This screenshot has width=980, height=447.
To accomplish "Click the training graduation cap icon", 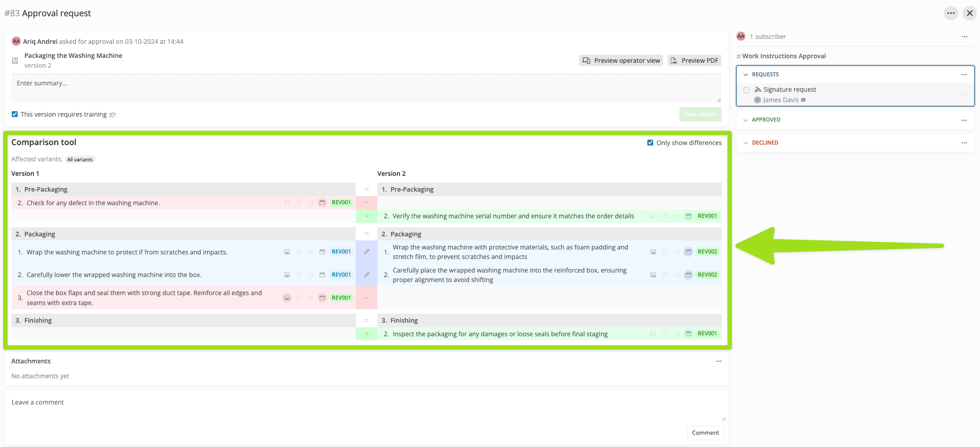I will pyautogui.click(x=113, y=115).
